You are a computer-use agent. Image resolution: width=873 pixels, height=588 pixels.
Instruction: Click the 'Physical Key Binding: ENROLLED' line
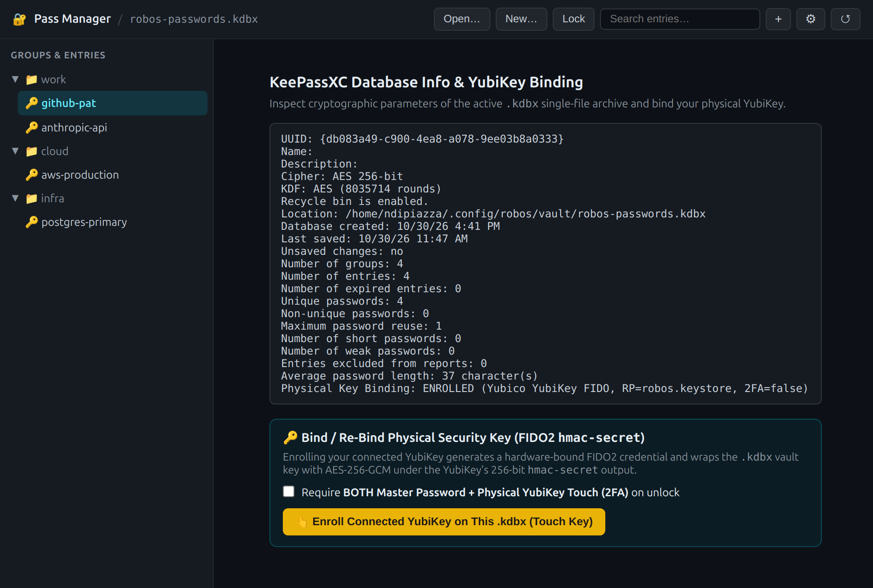pyautogui.click(x=544, y=388)
